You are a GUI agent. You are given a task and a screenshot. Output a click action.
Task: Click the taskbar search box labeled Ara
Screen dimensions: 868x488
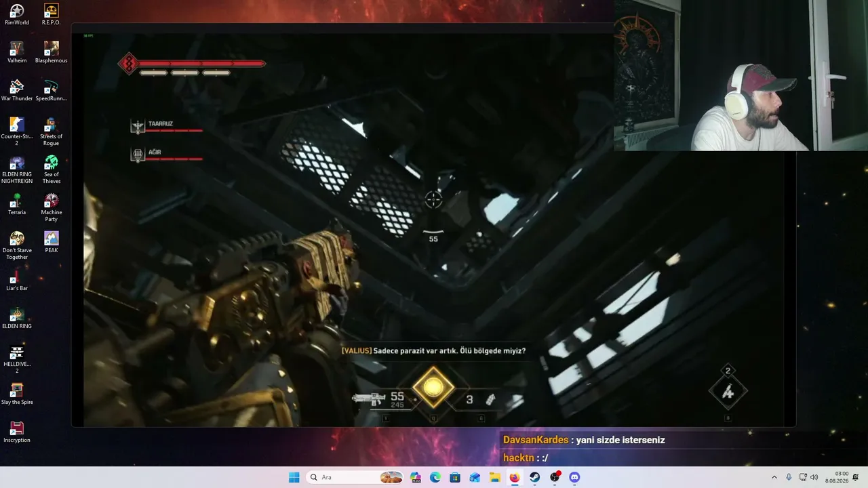pyautogui.click(x=355, y=477)
